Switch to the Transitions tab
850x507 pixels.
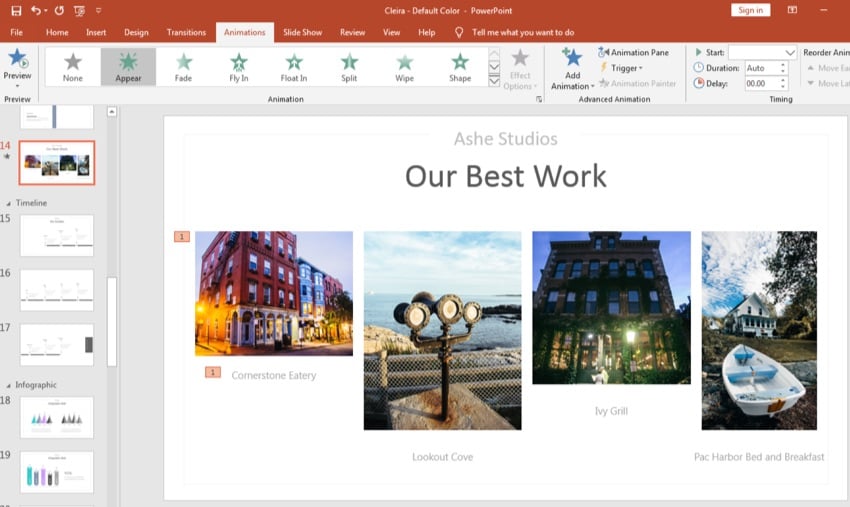coord(186,32)
